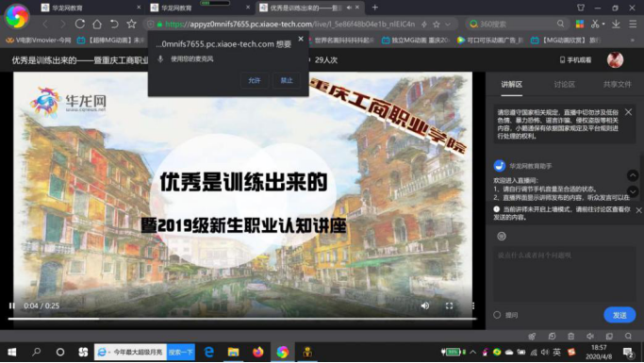This screenshot has width=644, height=363.
Task: Open the emoji picker in chat
Action: pyautogui.click(x=501, y=236)
